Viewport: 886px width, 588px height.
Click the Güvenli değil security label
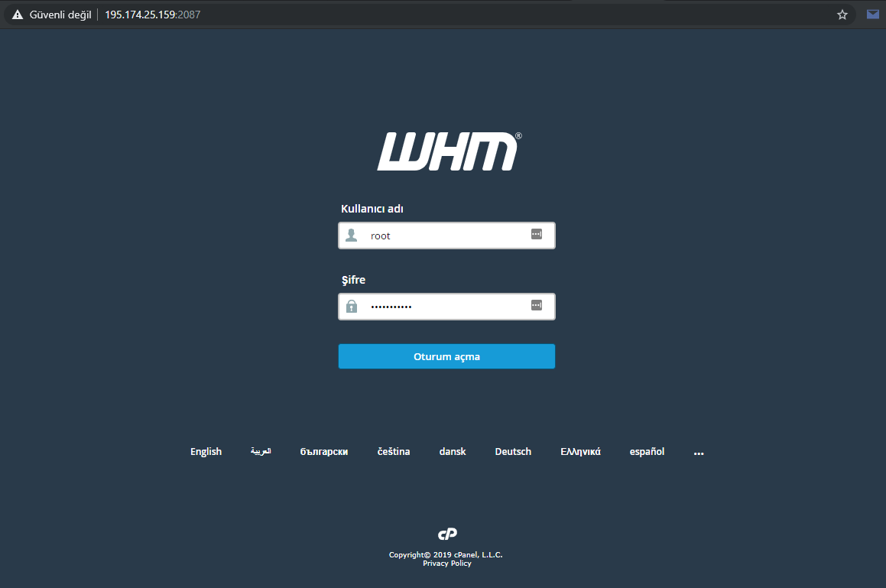tap(60, 15)
